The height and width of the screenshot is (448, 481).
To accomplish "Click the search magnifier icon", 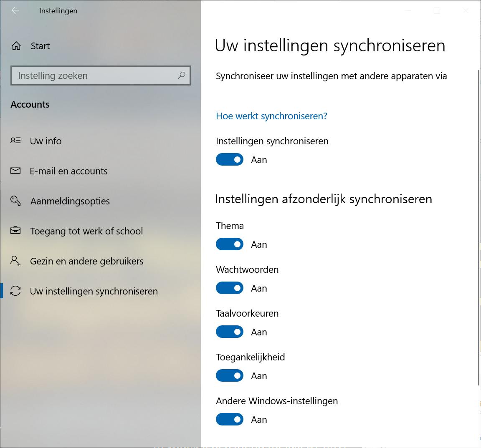I will click(181, 76).
